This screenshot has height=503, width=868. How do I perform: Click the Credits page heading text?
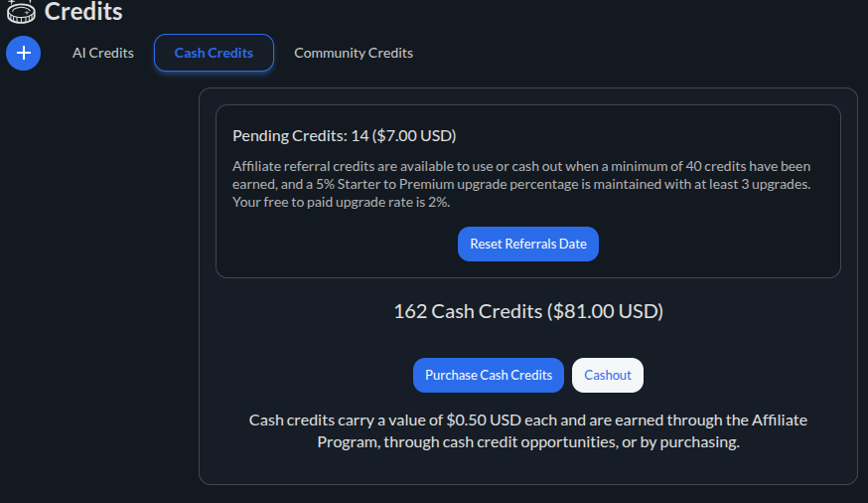pos(84,12)
